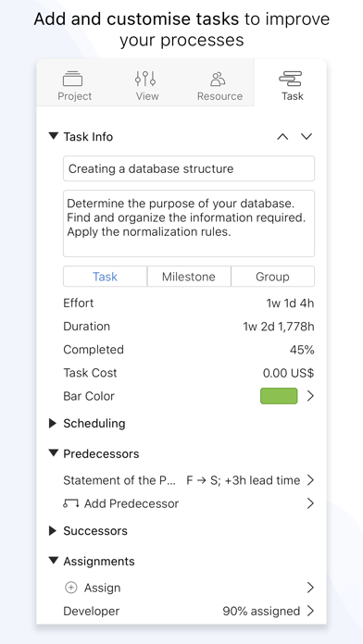Edit the task description text box
This screenshot has width=363, height=644.
click(x=189, y=223)
